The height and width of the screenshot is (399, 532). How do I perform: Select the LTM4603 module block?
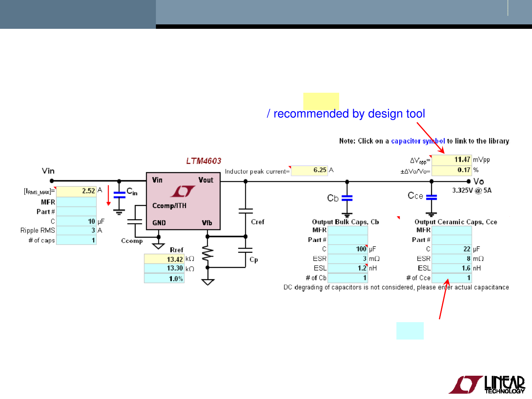(183, 201)
